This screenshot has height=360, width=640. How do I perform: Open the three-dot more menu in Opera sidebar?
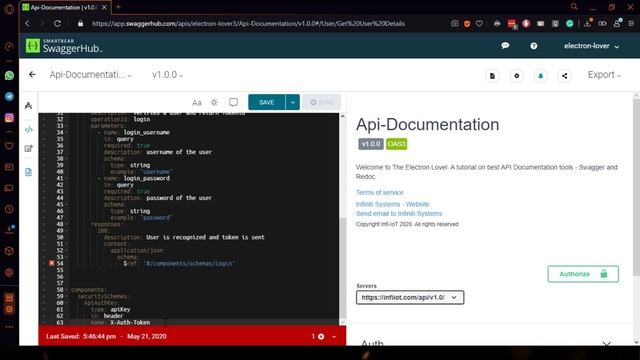tap(9, 327)
